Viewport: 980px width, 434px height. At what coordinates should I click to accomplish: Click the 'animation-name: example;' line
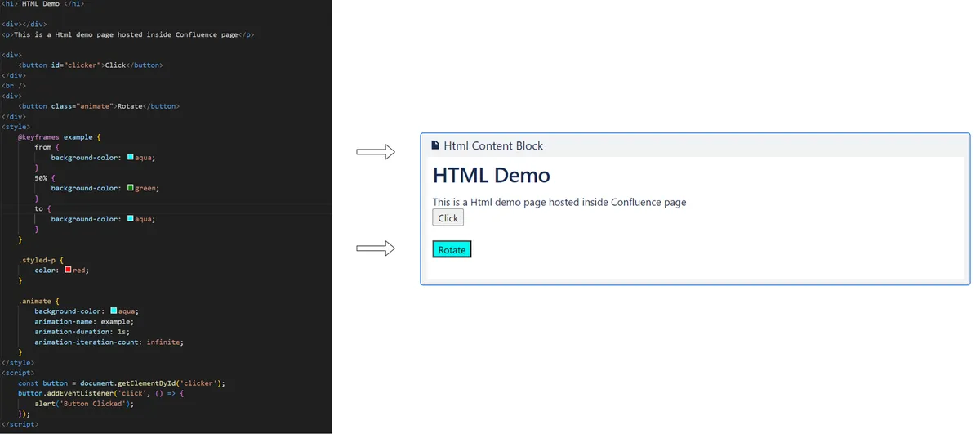[x=84, y=321]
